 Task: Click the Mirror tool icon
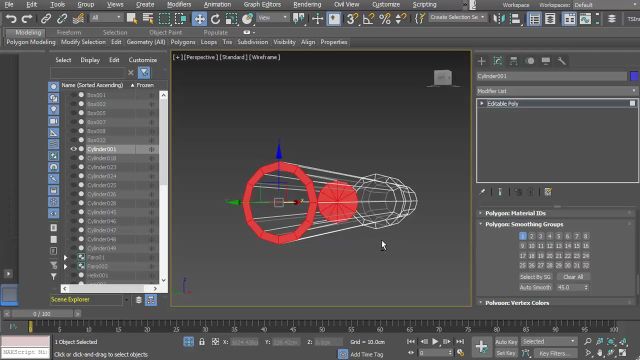click(499, 19)
